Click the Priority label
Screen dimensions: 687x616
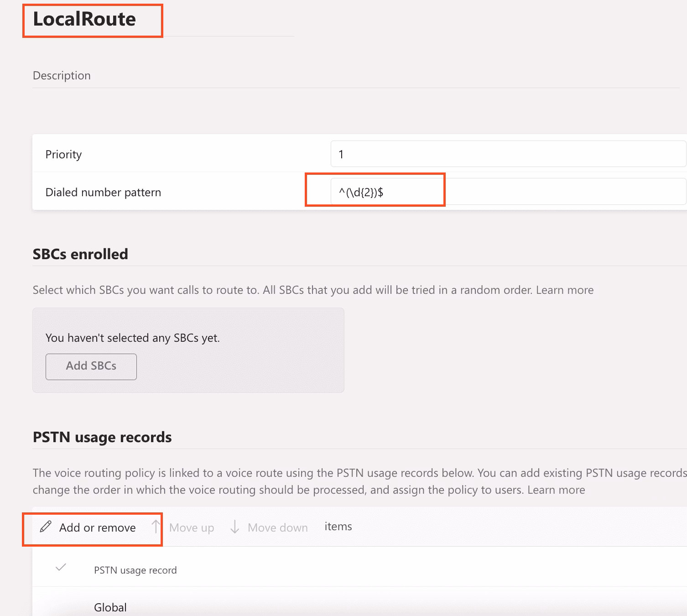pos(63,155)
